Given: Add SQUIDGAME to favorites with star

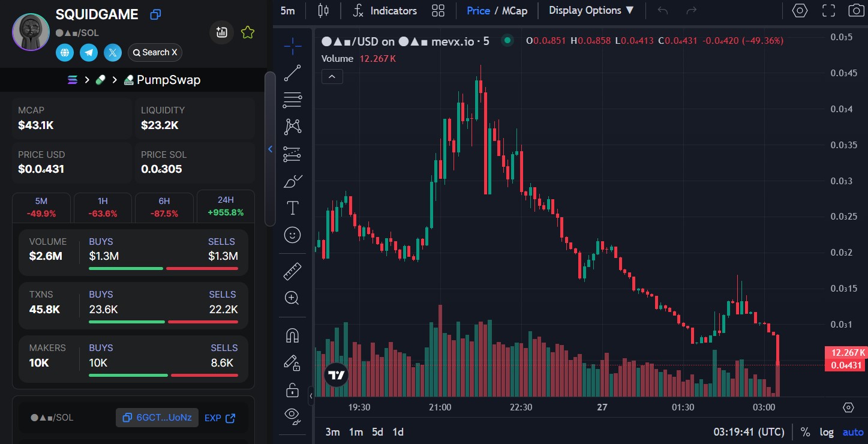Looking at the screenshot, I should [247, 33].
